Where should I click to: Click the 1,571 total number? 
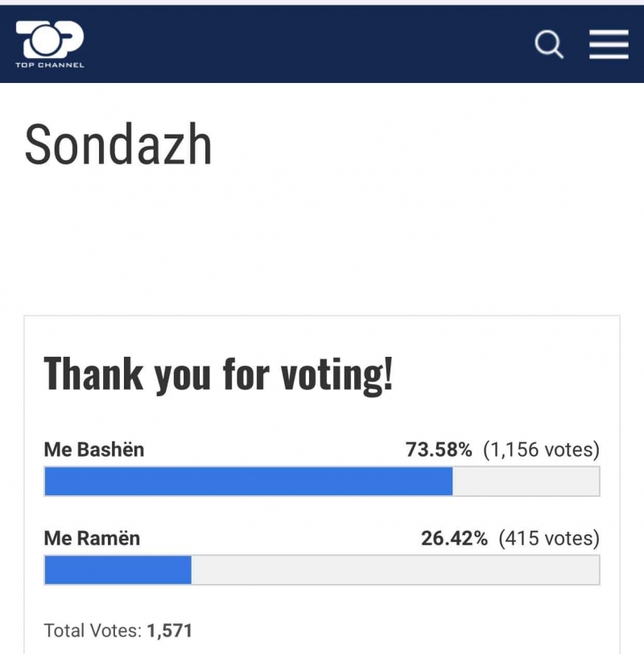(169, 630)
